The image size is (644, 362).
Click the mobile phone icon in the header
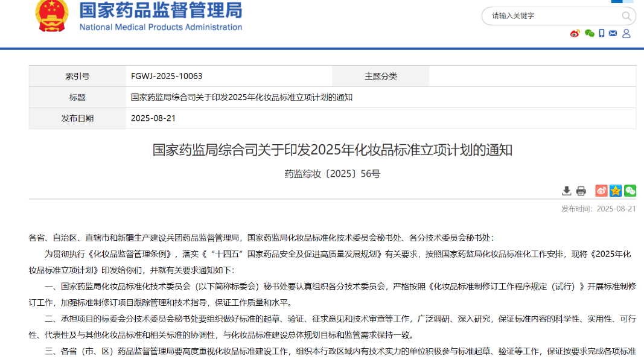602,34
